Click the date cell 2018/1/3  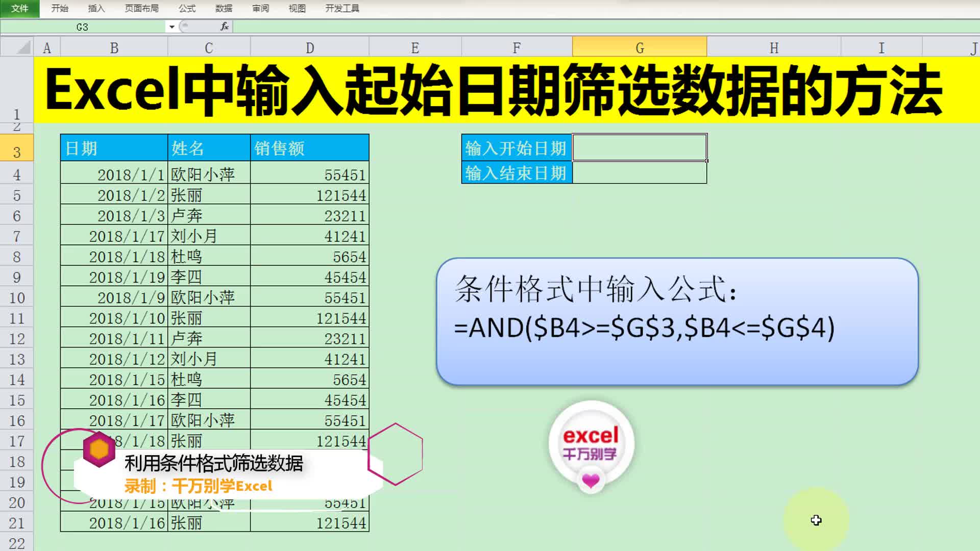(x=114, y=215)
